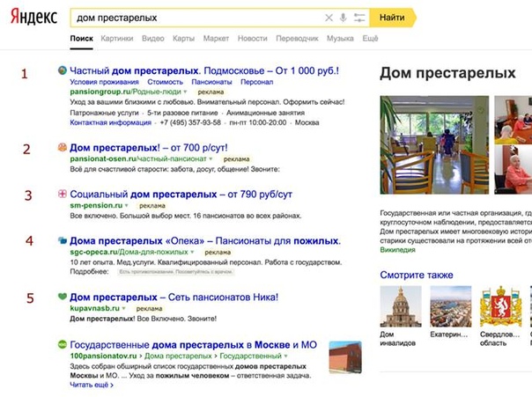
Task: Click favicon of sm-pension.ru result
Action: [62, 194]
